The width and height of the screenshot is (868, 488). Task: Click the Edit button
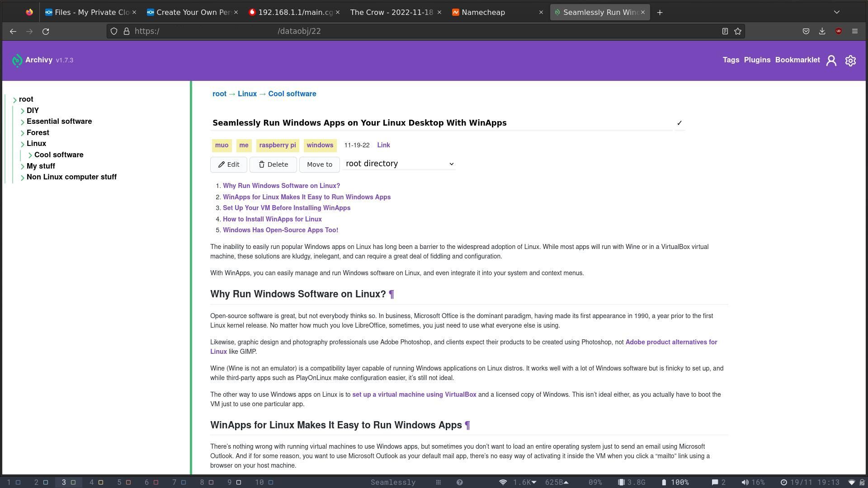[x=229, y=164]
